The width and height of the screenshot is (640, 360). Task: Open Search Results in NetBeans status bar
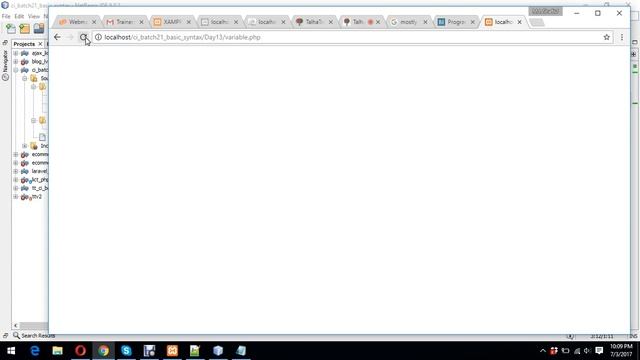(34, 336)
